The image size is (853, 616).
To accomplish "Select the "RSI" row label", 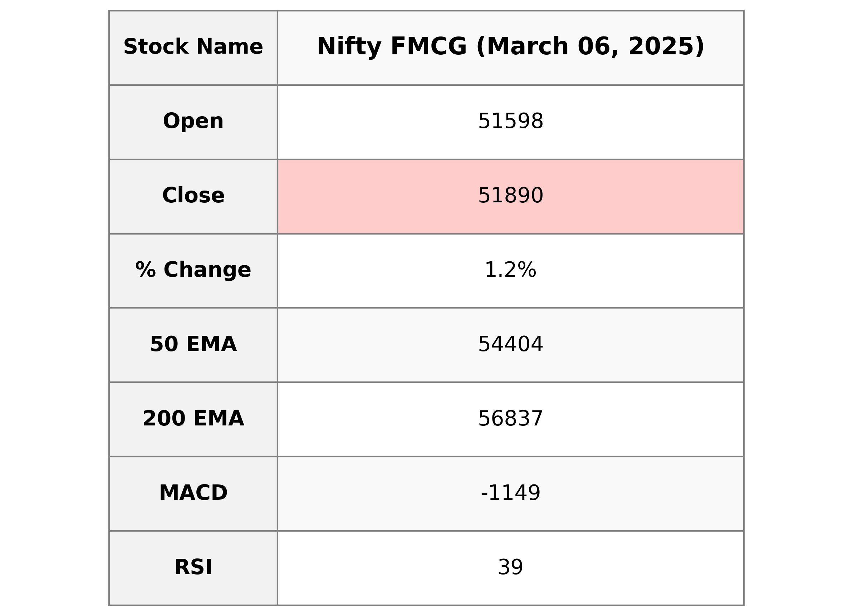I will click(x=193, y=567).
